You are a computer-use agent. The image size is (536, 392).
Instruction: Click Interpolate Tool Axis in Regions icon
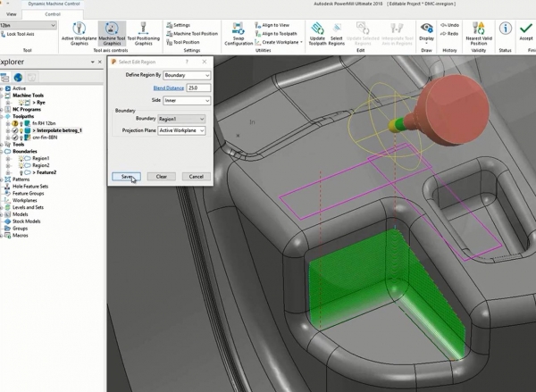pyautogui.click(x=397, y=28)
